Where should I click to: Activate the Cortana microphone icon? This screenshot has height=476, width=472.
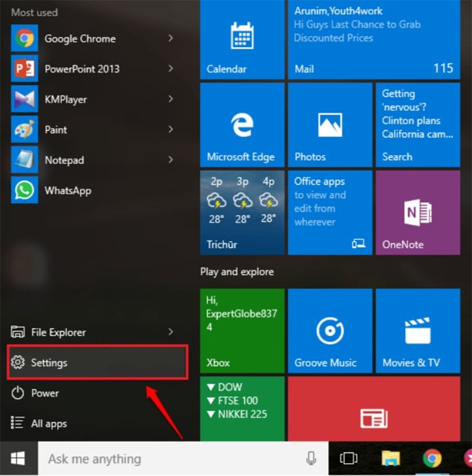tap(311, 459)
